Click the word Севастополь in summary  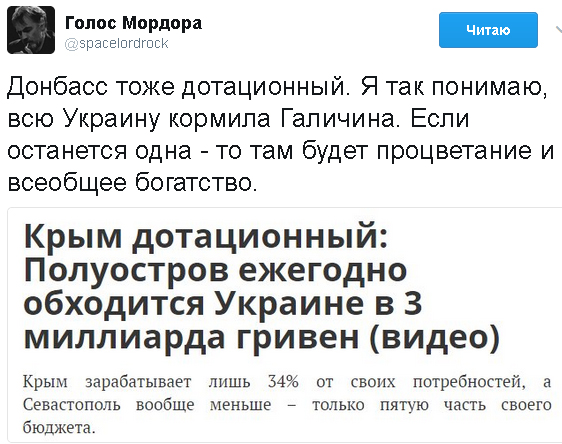[72, 405]
